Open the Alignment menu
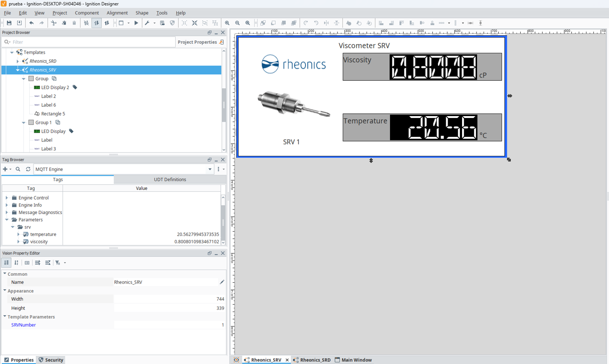 [117, 13]
